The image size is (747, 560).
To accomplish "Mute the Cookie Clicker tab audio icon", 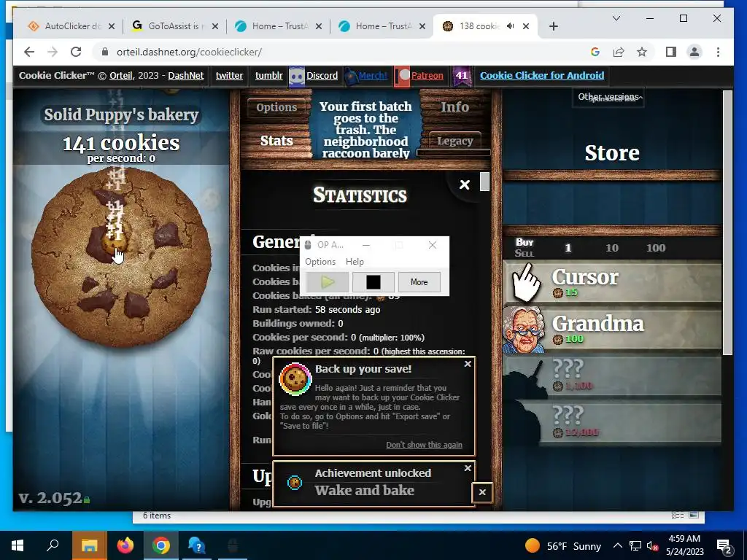I will [x=510, y=26].
